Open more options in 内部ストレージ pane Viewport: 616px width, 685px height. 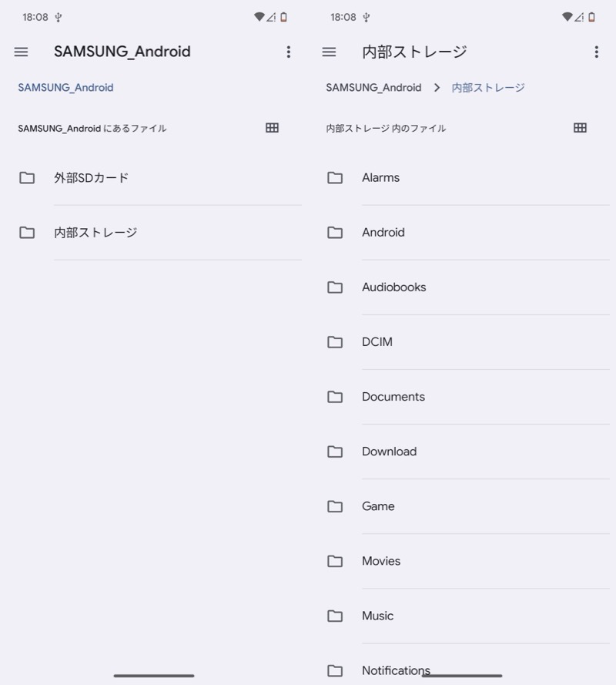click(596, 52)
